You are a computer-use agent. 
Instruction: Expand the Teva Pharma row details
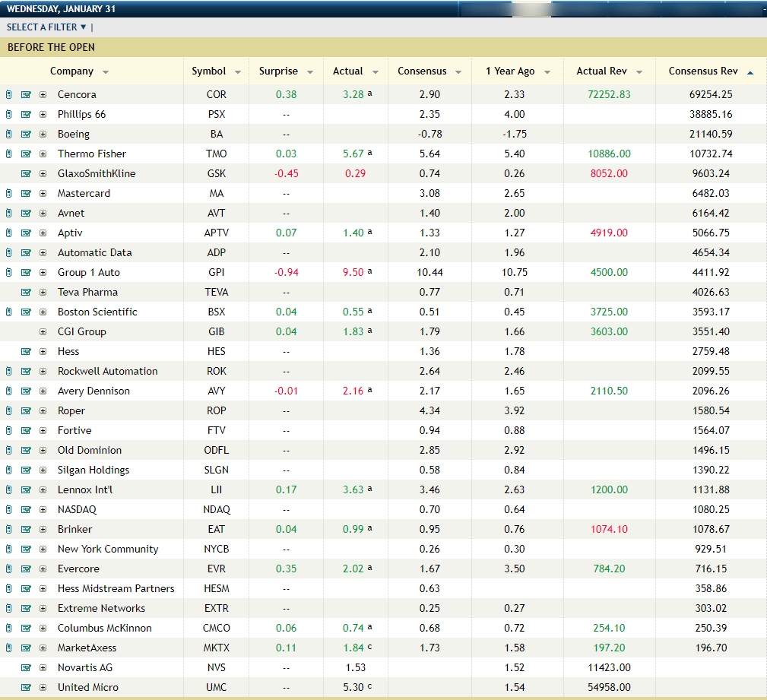point(43,292)
